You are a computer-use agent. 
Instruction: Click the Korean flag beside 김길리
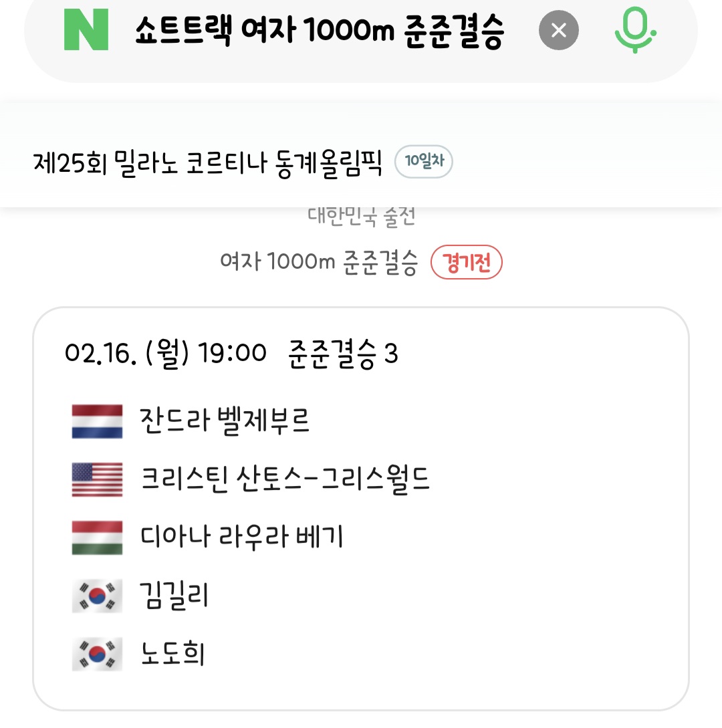tap(97, 596)
